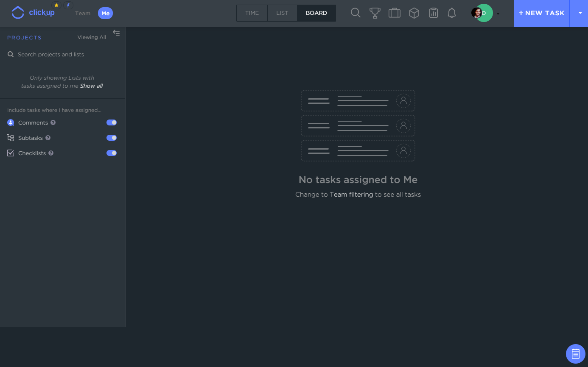Switch off the Checklists toggle
Image resolution: width=588 pixels, height=367 pixels.
click(x=112, y=153)
